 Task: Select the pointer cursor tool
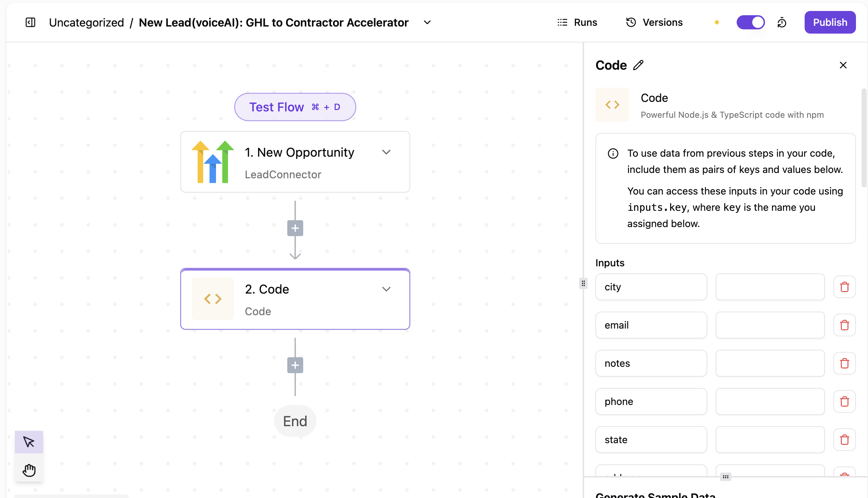click(x=29, y=442)
